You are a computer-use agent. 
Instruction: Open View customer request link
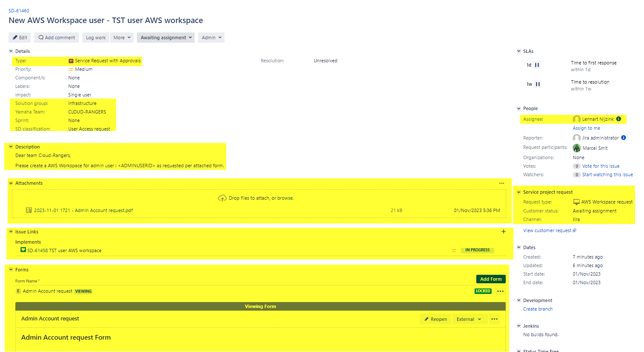pyautogui.click(x=547, y=230)
